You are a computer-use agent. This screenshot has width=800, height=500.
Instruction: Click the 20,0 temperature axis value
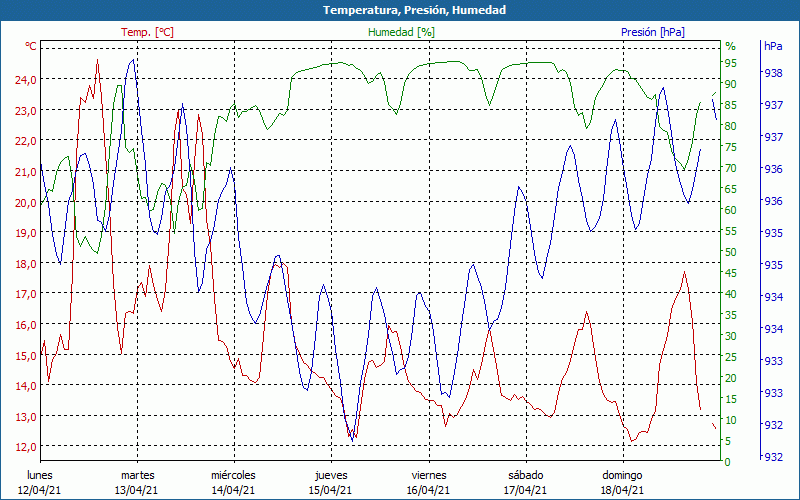[27, 202]
